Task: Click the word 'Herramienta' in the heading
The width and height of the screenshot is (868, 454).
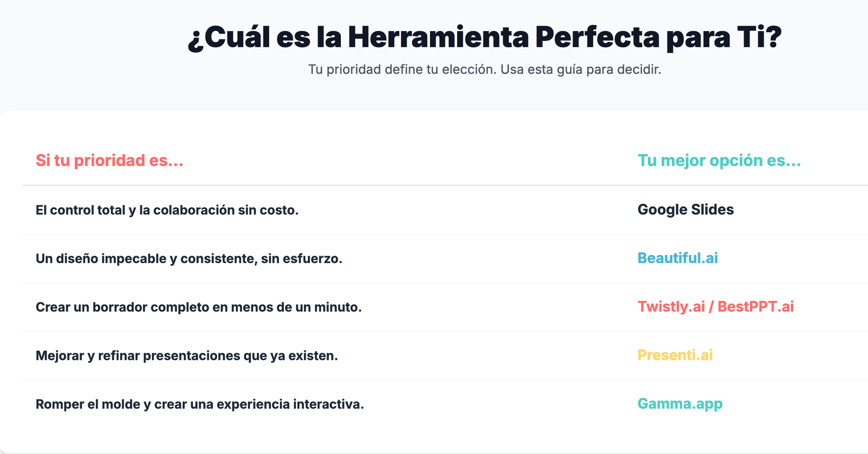Action: (x=438, y=37)
